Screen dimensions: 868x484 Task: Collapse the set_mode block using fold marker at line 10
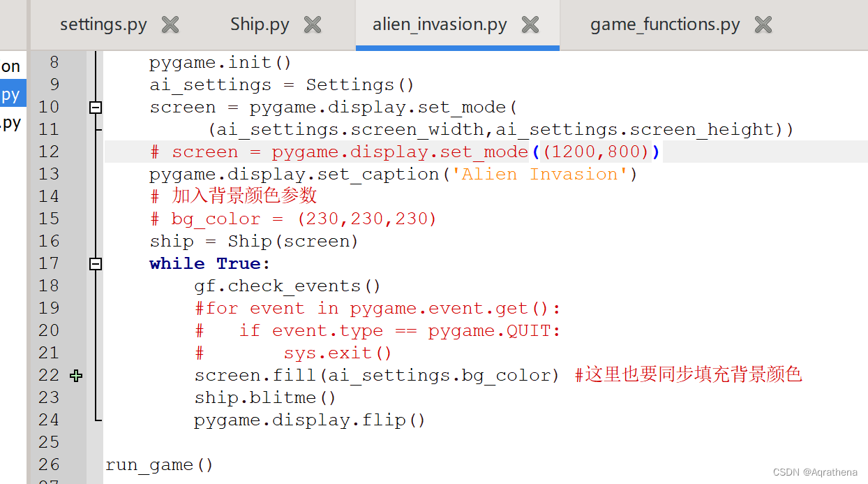click(95, 107)
